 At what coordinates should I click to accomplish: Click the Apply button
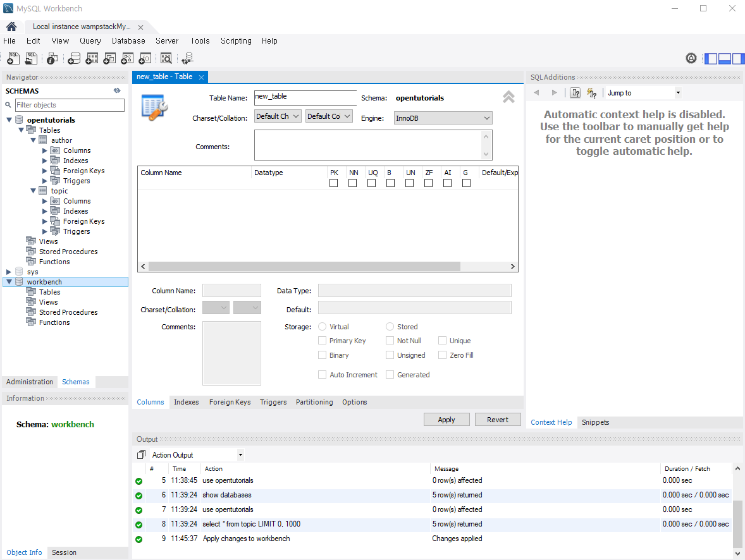pos(446,420)
